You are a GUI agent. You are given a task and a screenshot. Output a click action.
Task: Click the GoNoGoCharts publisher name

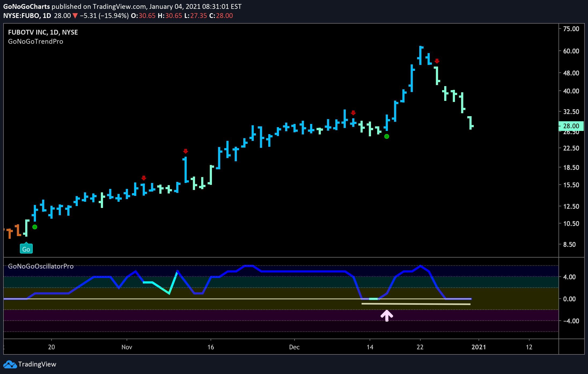point(26,6)
